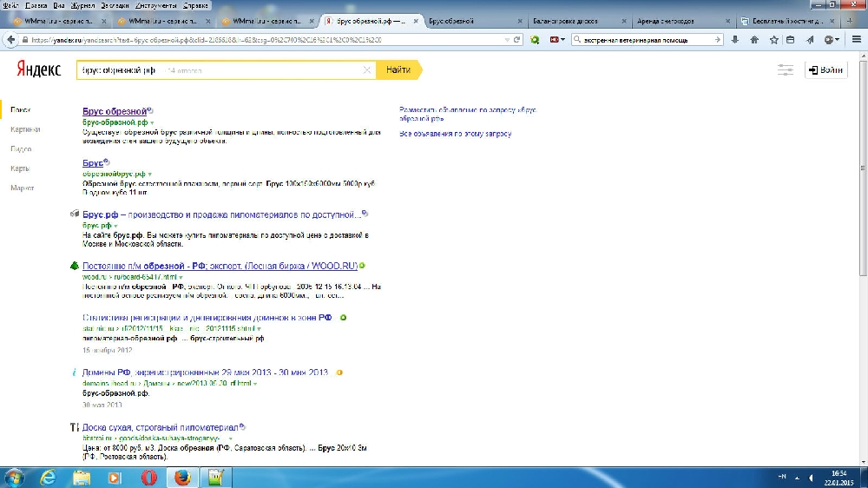868x488 pixels.
Task: Select Карты in the left sidebar
Action: (x=20, y=168)
